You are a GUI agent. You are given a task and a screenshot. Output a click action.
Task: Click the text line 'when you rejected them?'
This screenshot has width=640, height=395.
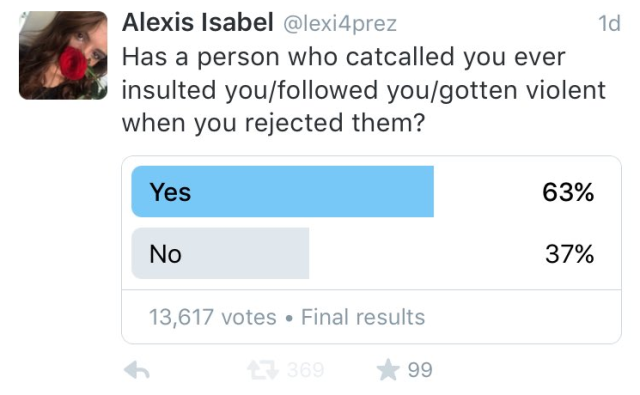273,123
